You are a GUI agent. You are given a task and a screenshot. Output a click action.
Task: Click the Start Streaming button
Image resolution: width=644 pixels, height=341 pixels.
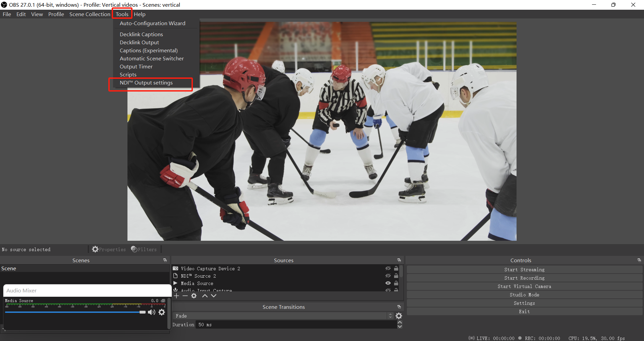click(524, 269)
